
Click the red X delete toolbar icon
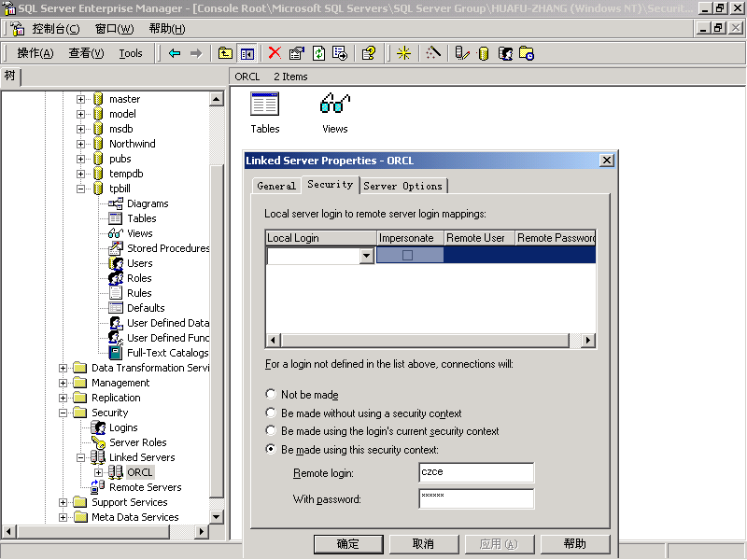pyautogui.click(x=275, y=53)
